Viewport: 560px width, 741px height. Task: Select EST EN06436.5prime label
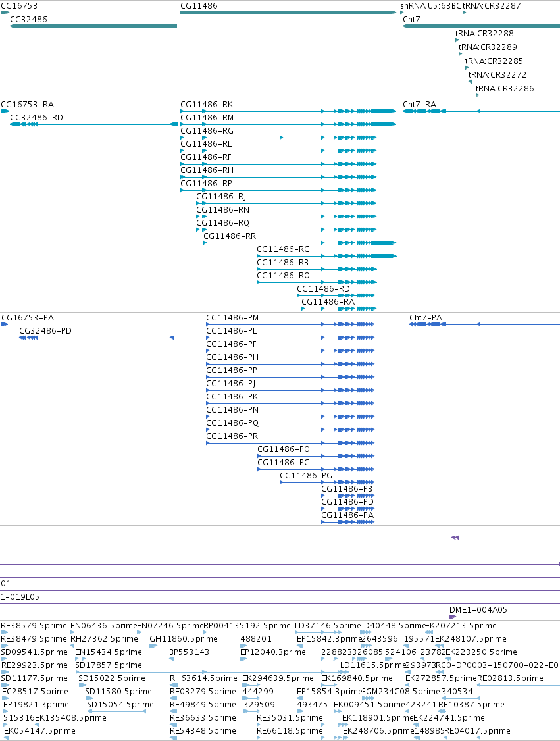point(103,626)
